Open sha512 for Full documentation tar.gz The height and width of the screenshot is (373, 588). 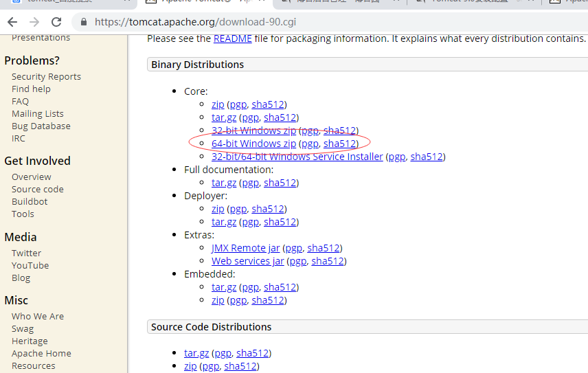point(280,183)
